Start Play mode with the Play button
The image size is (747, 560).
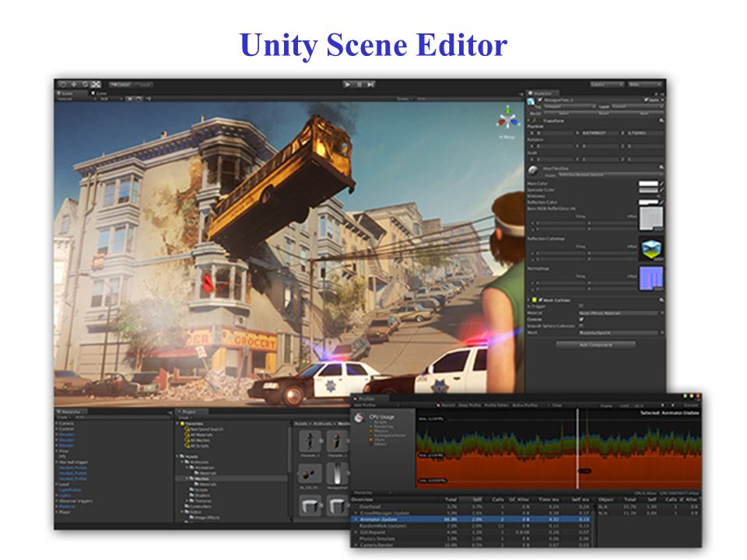tap(348, 84)
